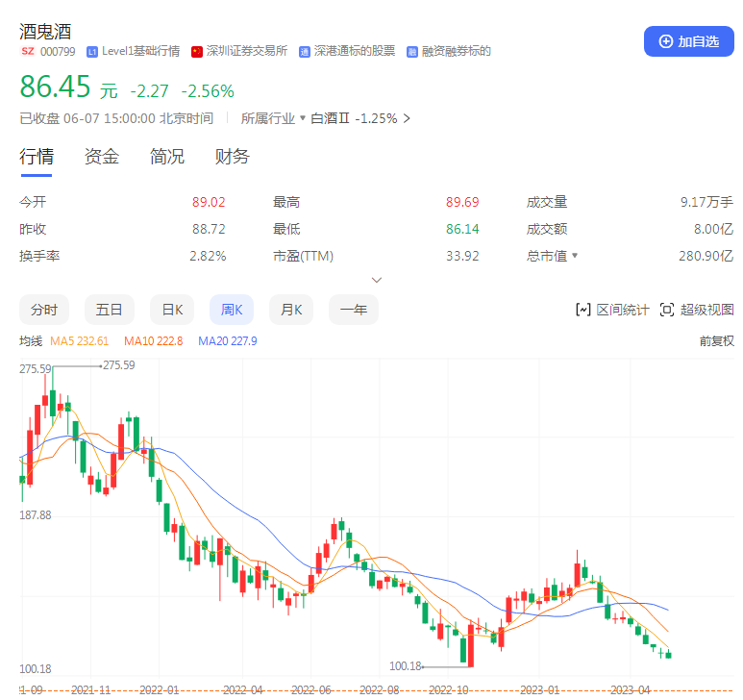Screen dimensions: 743x700
Task: Click the 2022-06 date axis label
Action: [x=310, y=689]
